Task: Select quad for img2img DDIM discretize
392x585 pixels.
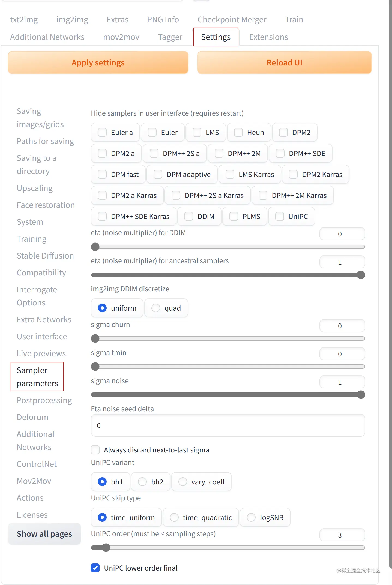Action: tap(156, 308)
